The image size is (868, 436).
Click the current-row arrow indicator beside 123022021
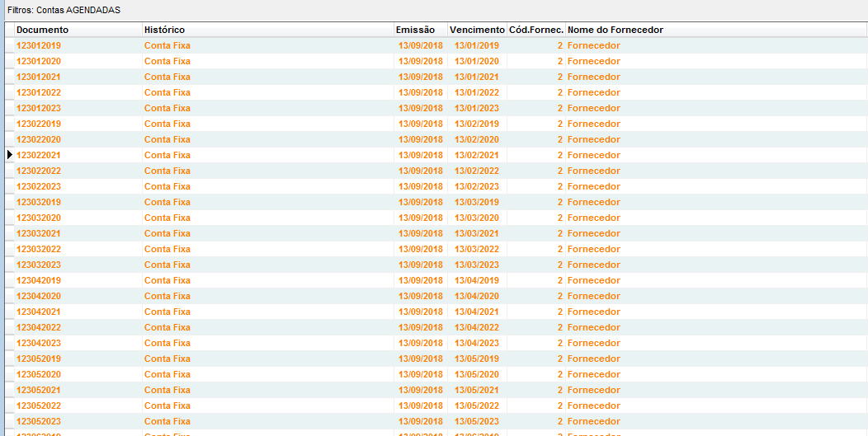10,155
